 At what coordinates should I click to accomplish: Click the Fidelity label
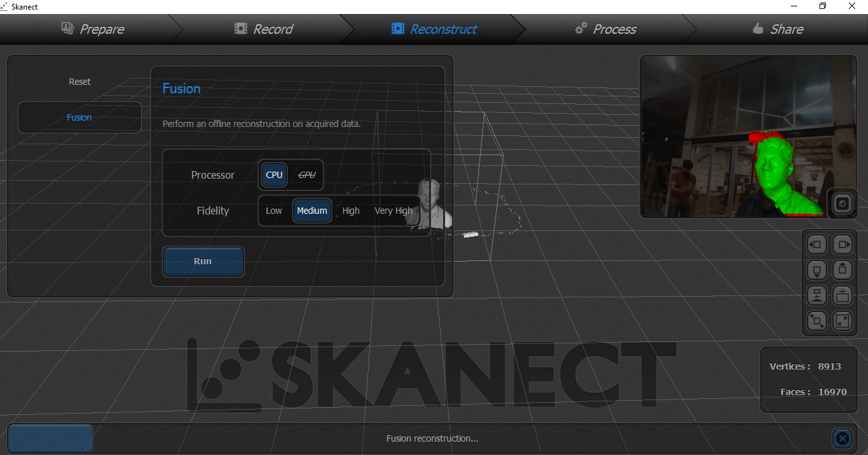212,211
